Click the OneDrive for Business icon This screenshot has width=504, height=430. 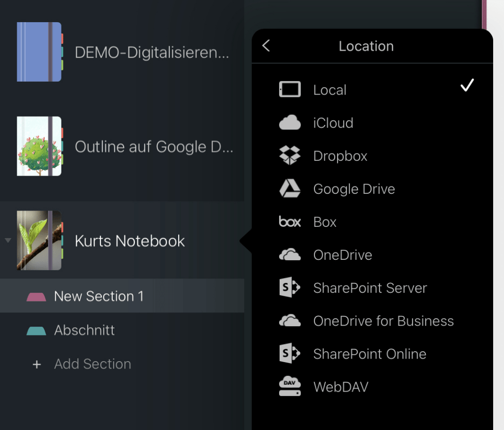pyautogui.click(x=289, y=320)
